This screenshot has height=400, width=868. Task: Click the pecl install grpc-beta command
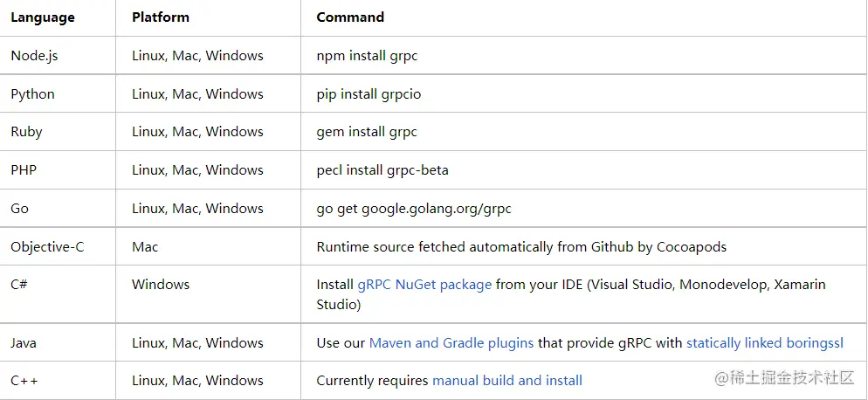coord(382,170)
